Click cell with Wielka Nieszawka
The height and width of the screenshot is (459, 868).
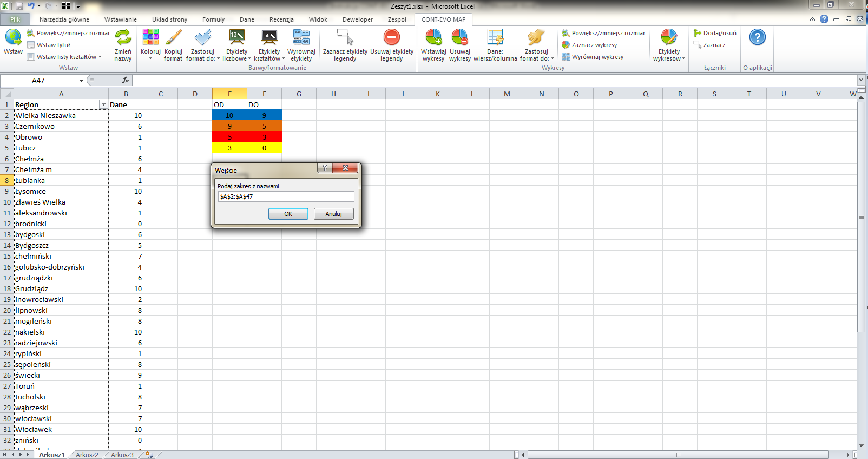[61, 115]
